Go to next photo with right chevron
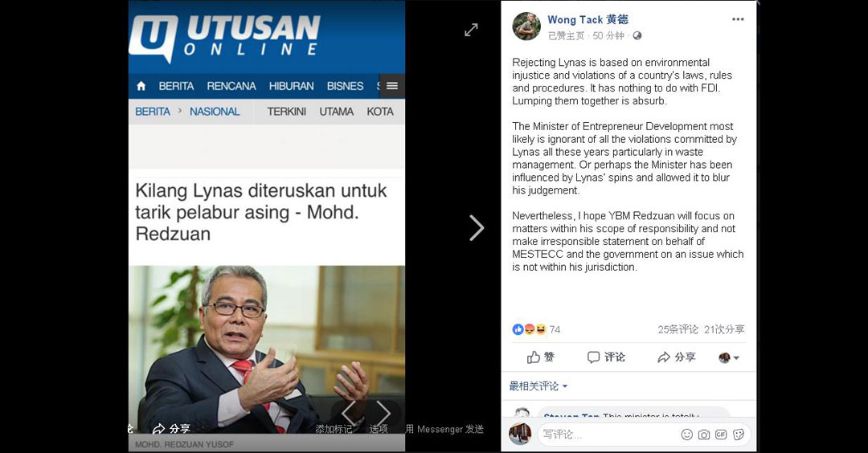This screenshot has width=868, height=453. click(x=477, y=228)
